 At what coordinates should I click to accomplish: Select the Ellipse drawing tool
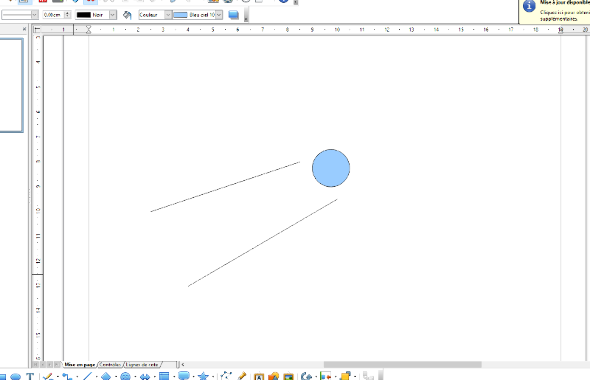[15, 376]
